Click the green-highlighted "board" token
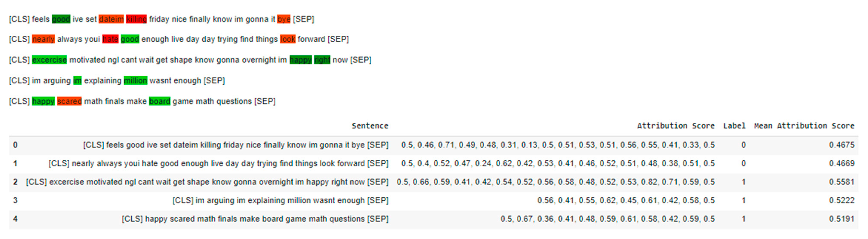 click(159, 101)
